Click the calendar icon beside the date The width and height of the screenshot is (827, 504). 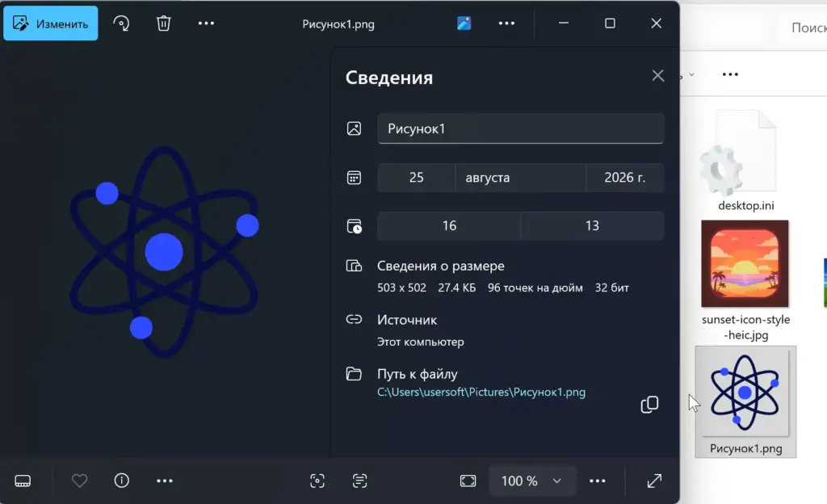[354, 178]
